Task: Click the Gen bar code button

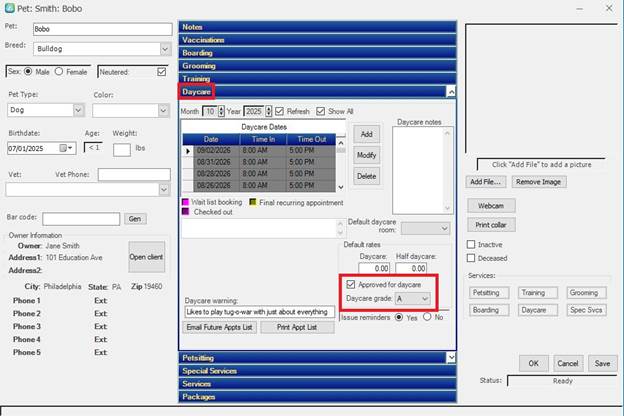Action: pyautogui.click(x=135, y=219)
